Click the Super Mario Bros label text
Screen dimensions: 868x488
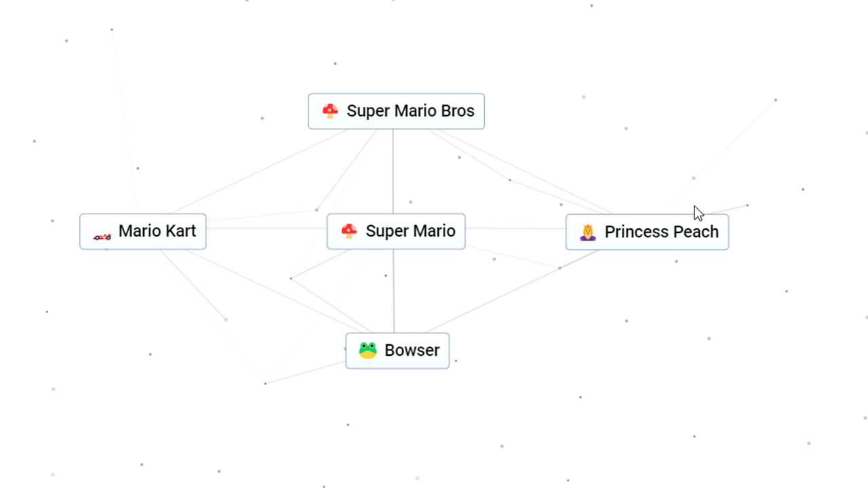[x=410, y=110]
